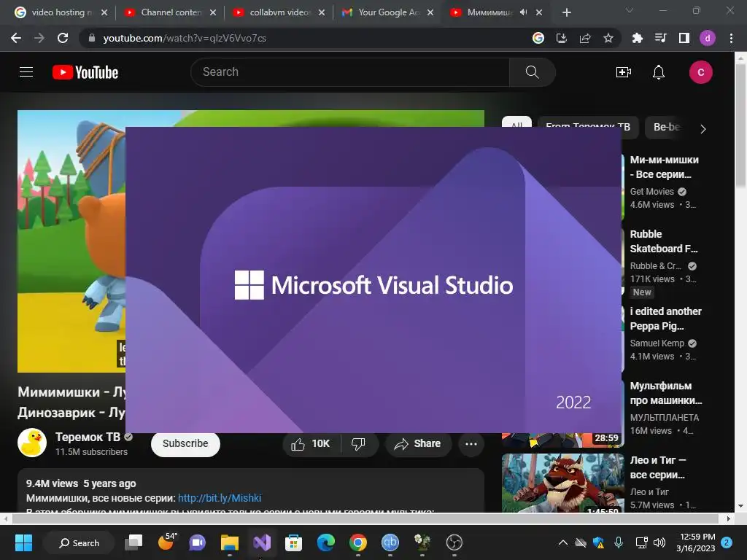Select the From Теремок ТВ filter chip
The width and height of the screenshot is (747, 560).
[588, 127]
